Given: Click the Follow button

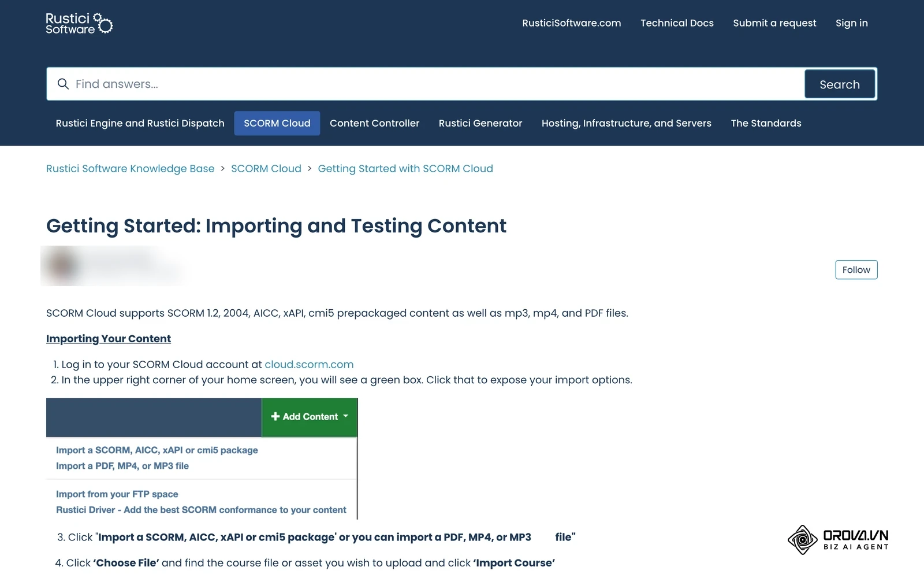Looking at the screenshot, I should coord(856,270).
